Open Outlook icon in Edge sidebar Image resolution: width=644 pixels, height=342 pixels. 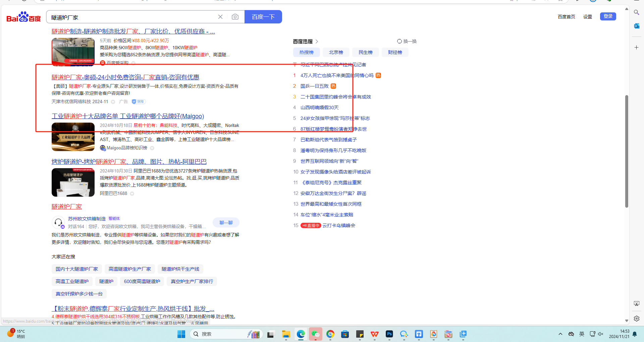636,26
